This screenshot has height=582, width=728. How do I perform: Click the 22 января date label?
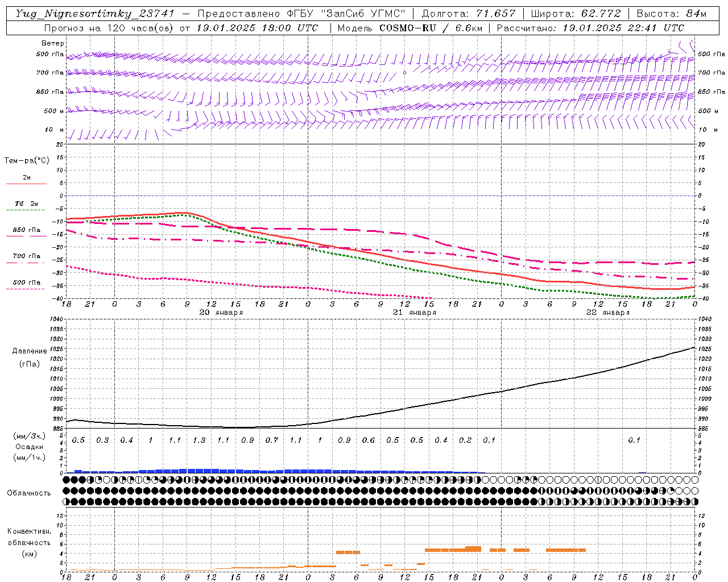pyautogui.click(x=608, y=313)
